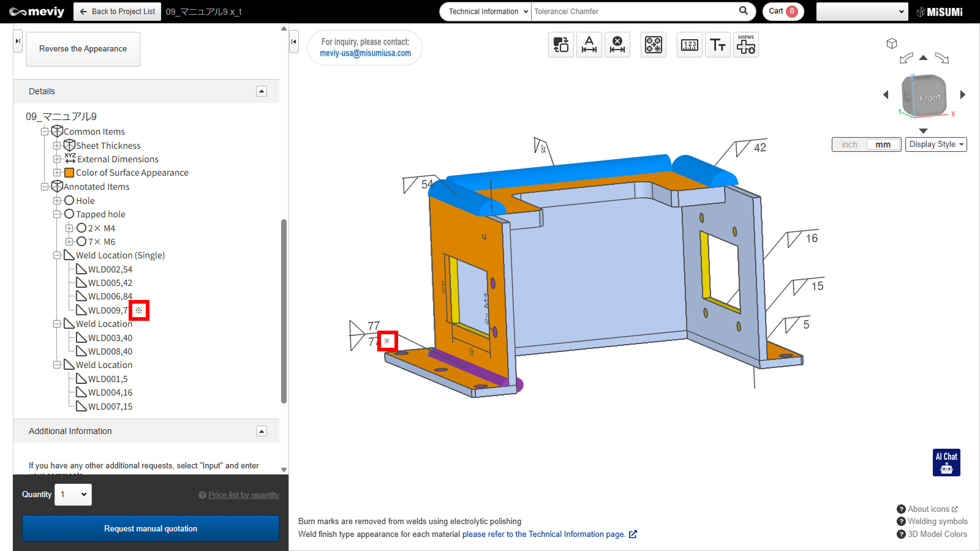Open the Technical Information page link
The height and width of the screenshot is (551, 980).
point(543,534)
